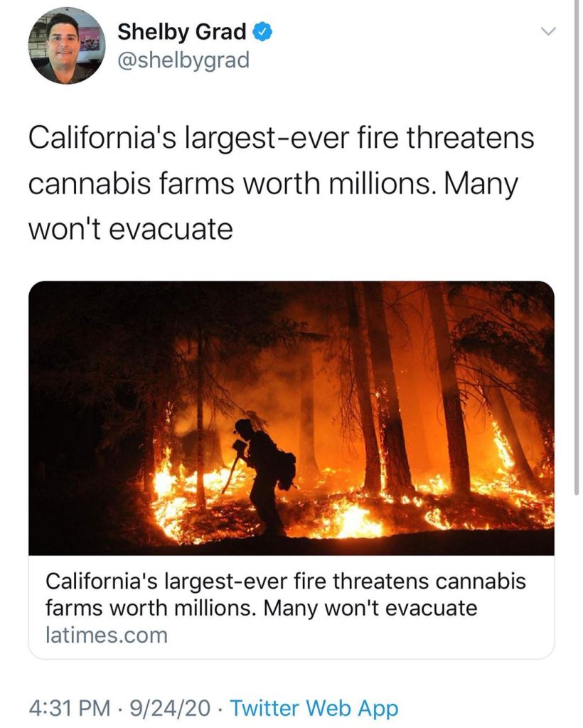Click the link card headline text
Screen dimensions: 583x728
pyautogui.click(x=286, y=594)
